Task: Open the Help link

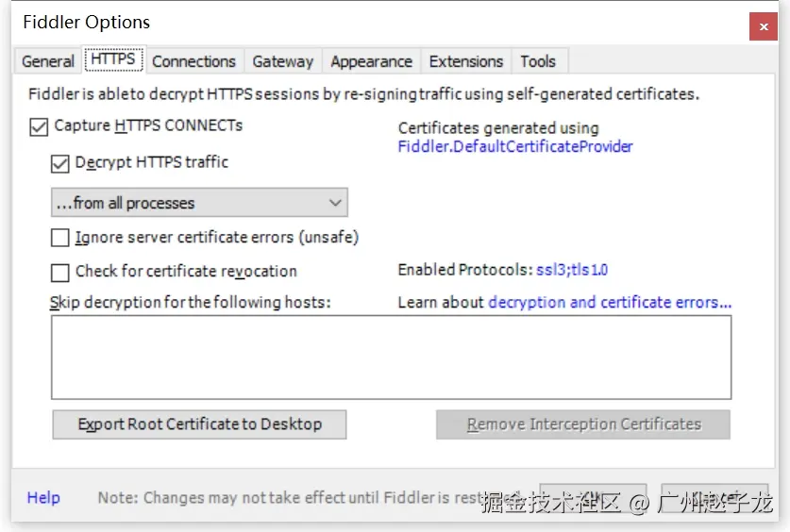Action: point(43,498)
